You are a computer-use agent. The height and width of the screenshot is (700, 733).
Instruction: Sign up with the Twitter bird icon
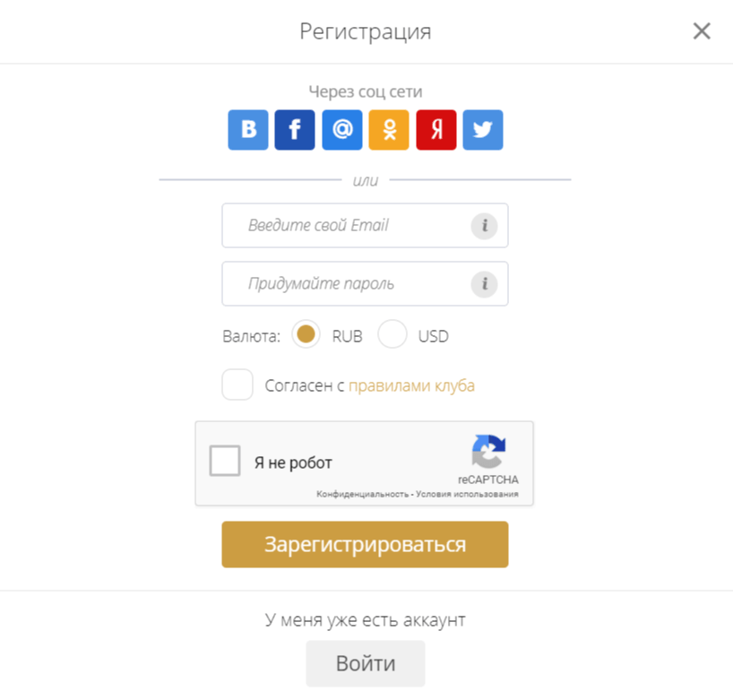483,130
